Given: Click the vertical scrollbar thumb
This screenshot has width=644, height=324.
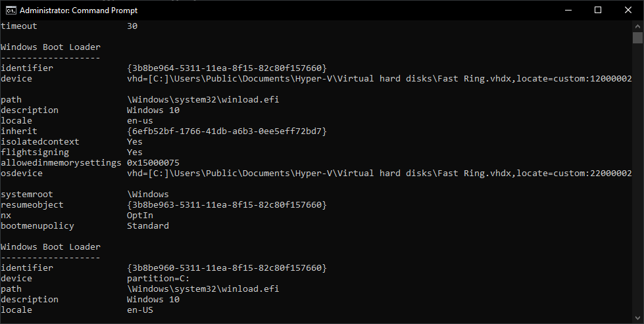Looking at the screenshot, I should click(637, 37).
